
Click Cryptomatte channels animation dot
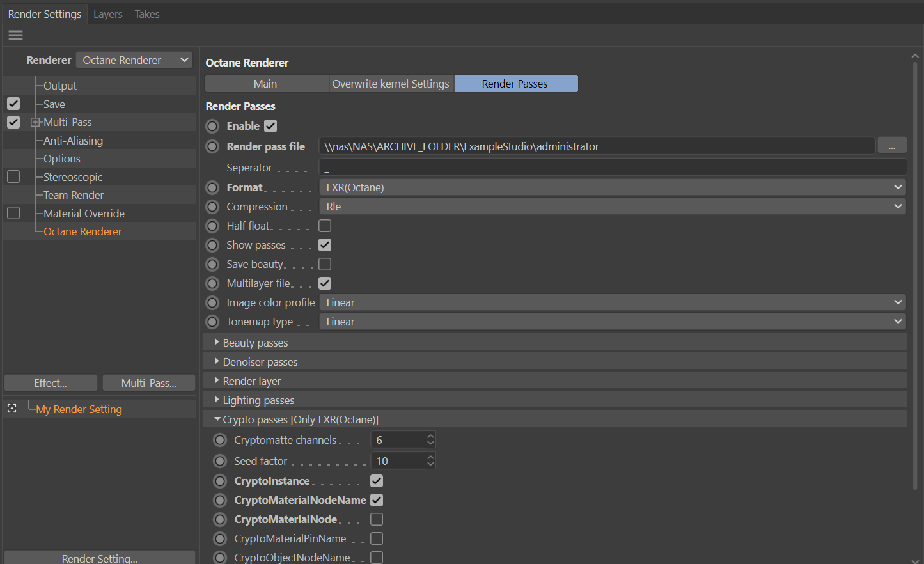[x=221, y=440]
